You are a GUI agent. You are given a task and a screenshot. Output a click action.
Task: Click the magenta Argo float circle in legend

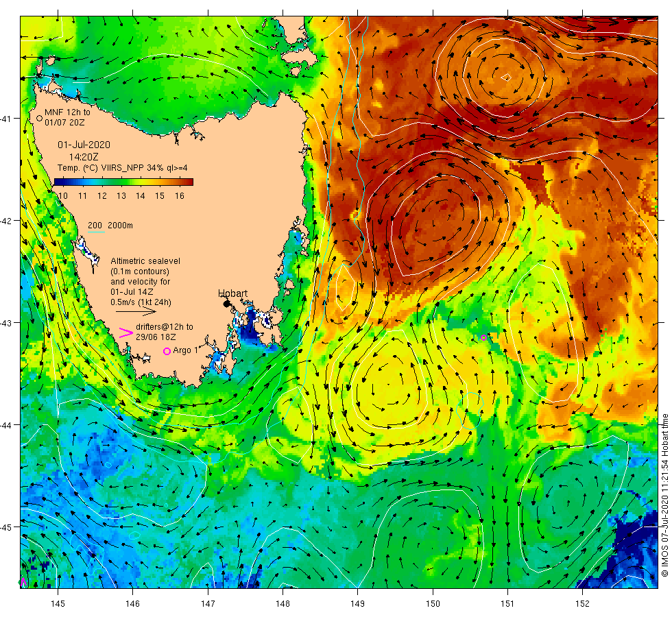coord(167,351)
